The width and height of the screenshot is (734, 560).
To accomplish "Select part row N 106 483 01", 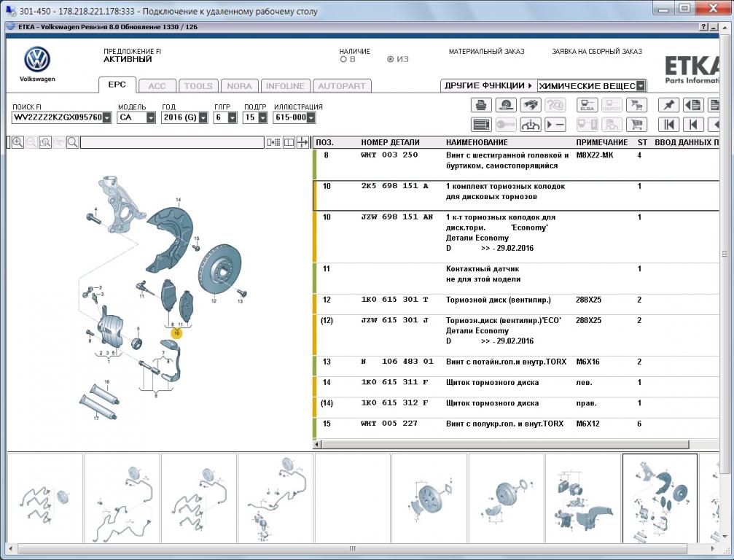I will click(x=516, y=366).
